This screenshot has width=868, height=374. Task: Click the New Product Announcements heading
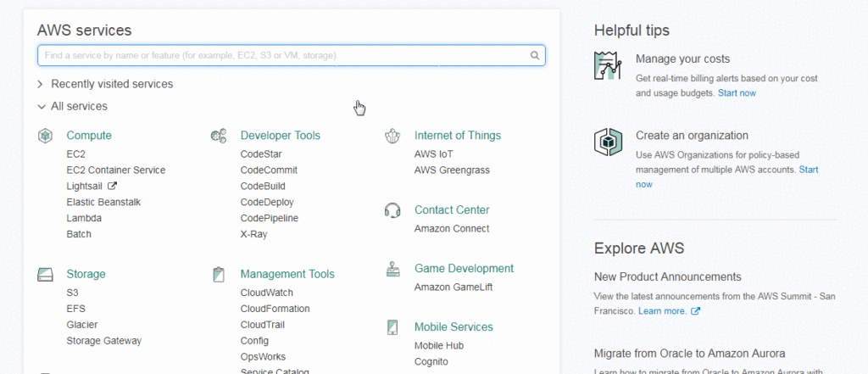[x=668, y=277]
